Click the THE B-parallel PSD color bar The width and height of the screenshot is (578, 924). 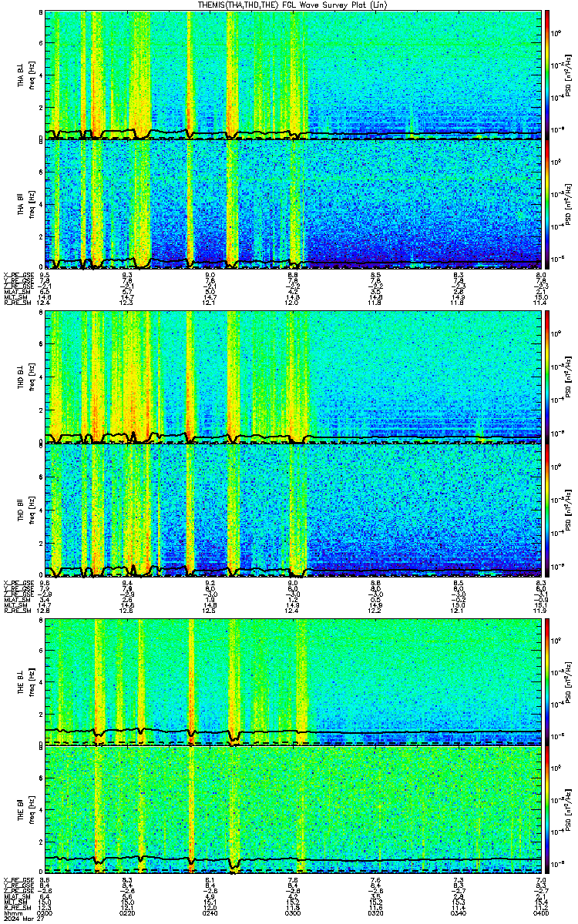[x=547, y=810]
